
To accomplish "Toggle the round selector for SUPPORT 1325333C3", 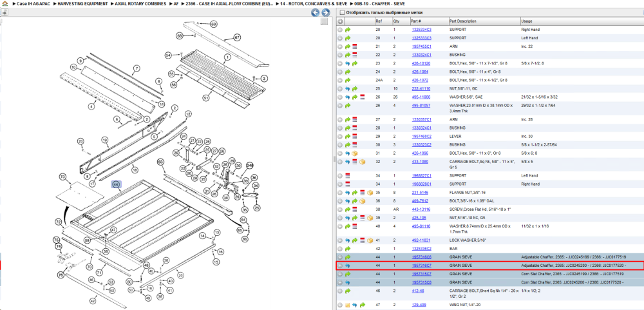I will (x=340, y=38).
